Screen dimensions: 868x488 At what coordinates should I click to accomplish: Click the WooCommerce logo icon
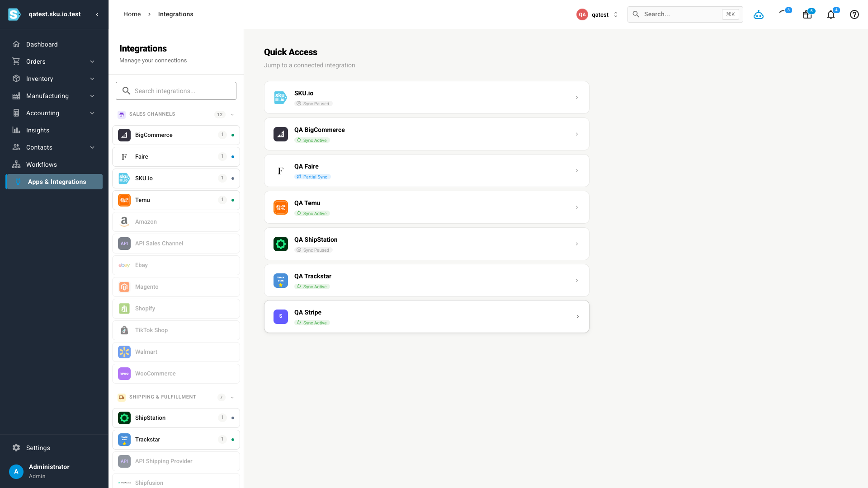point(124,374)
